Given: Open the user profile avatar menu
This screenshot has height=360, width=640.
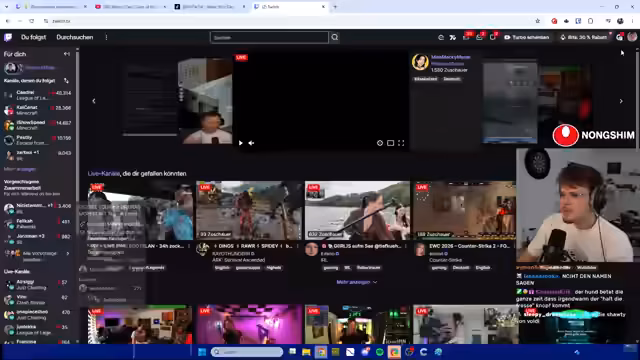Looking at the screenshot, I should point(632,37).
